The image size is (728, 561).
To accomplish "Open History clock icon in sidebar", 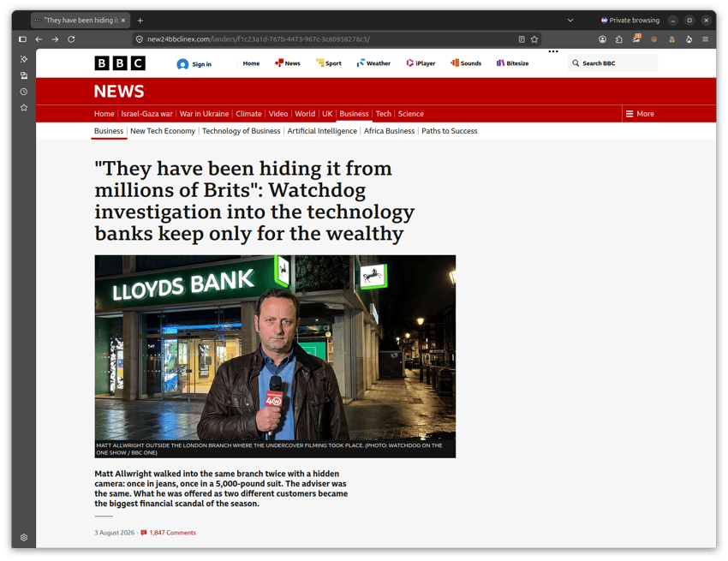I will click(24, 92).
